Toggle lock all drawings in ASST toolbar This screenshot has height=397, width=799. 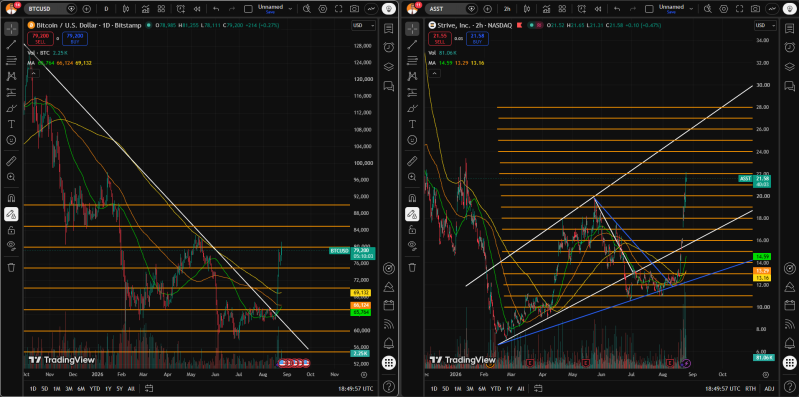pyautogui.click(x=412, y=230)
